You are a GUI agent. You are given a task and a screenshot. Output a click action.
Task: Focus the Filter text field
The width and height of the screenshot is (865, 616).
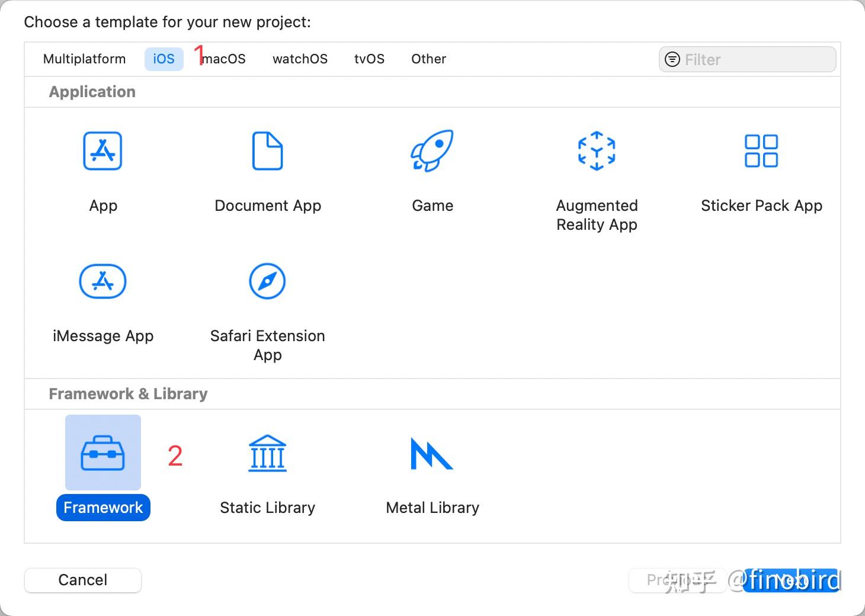[748, 59]
